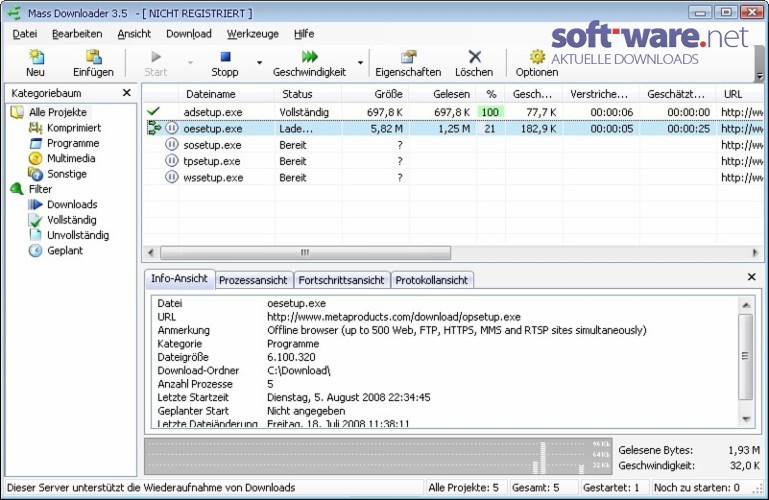Screen dimensions: 769x500
Task: Click 'Alle Projekte: 5' in status bar
Action: click(x=463, y=487)
